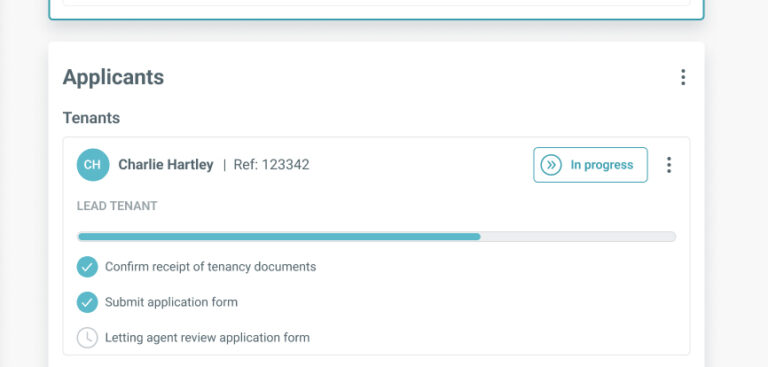768x367 pixels.
Task: Toggle the Submit application form checkmark
Action: coord(87,302)
